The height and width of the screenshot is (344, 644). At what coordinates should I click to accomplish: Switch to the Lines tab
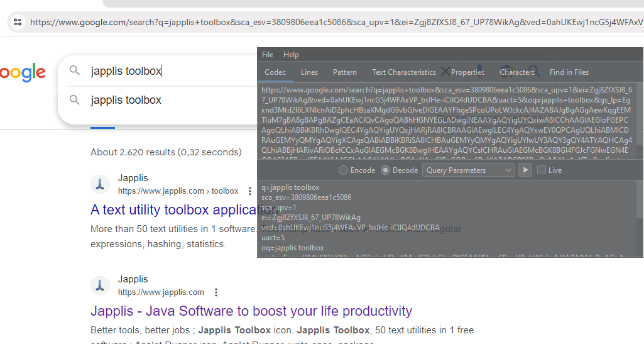coord(309,72)
